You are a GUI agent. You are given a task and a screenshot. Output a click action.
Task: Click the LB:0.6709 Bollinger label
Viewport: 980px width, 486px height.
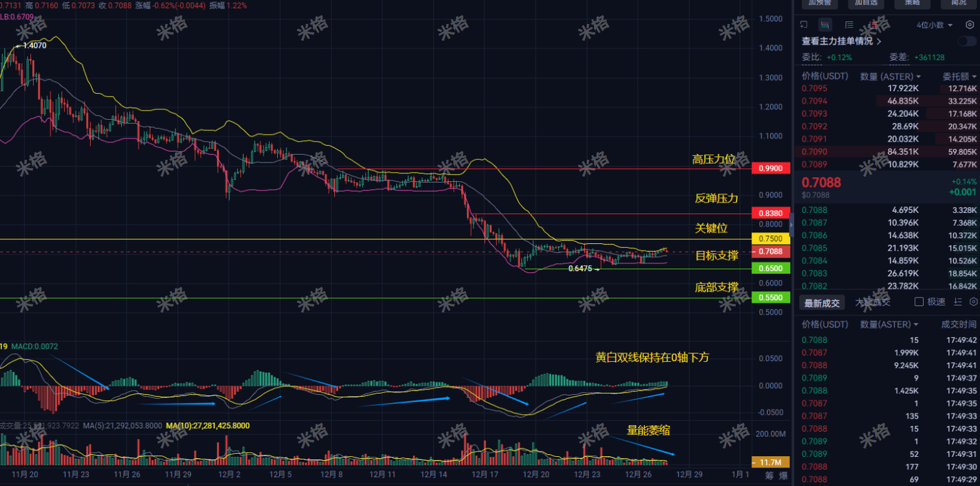16,16
